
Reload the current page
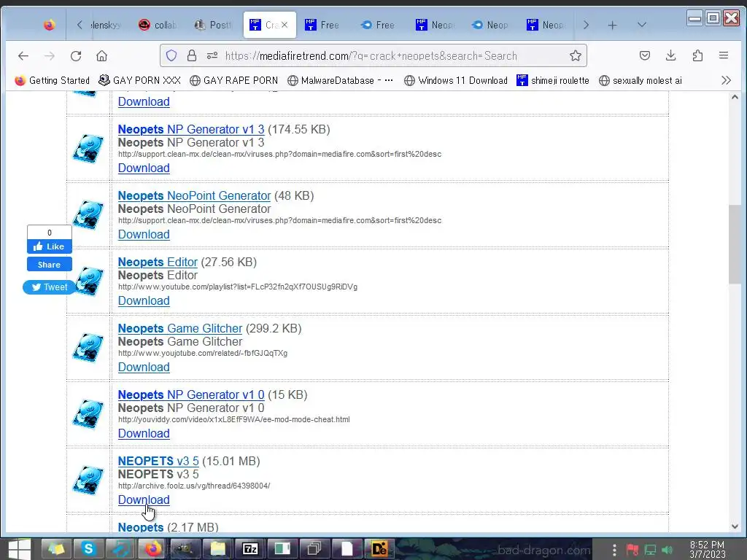(76, 55)
